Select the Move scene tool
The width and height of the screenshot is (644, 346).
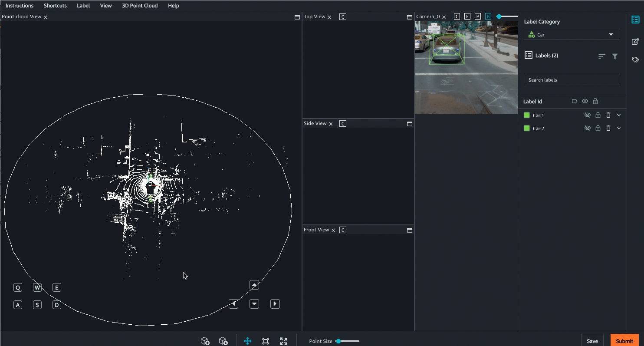point(247,341)
